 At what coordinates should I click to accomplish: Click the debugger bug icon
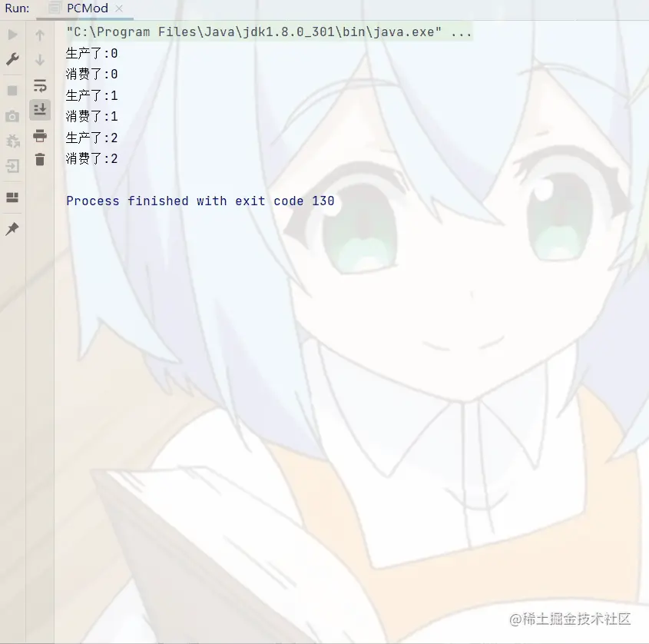[x=13, y=141]
